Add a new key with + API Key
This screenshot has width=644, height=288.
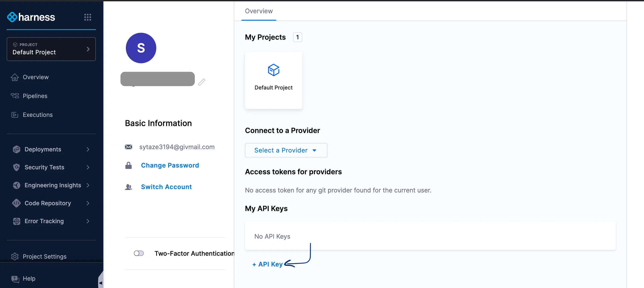point(267,264)
